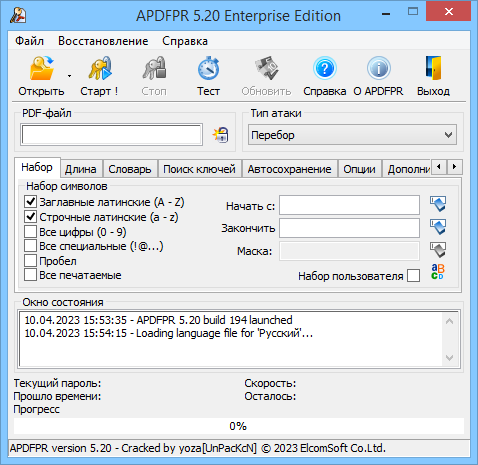Click the status log down-arrow scrollbar button
Image resolution: width=478 pixels, height=465 pixels.
[449, 358]
